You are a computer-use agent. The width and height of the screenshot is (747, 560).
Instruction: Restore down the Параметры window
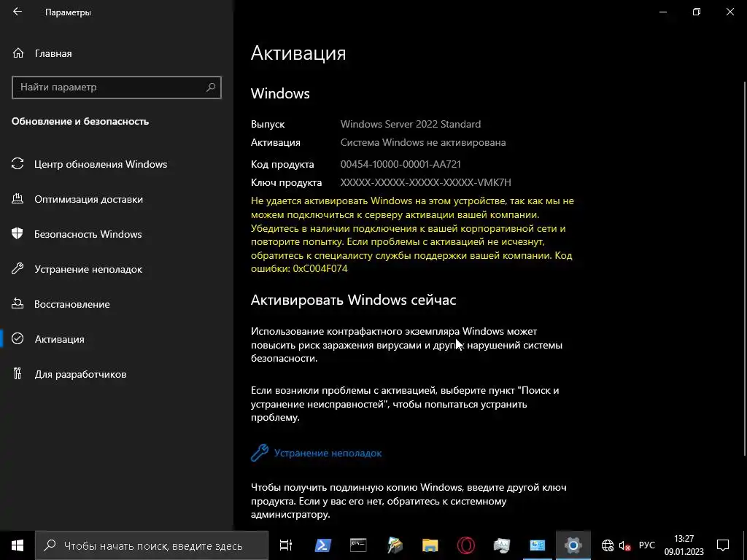[697, 12]
